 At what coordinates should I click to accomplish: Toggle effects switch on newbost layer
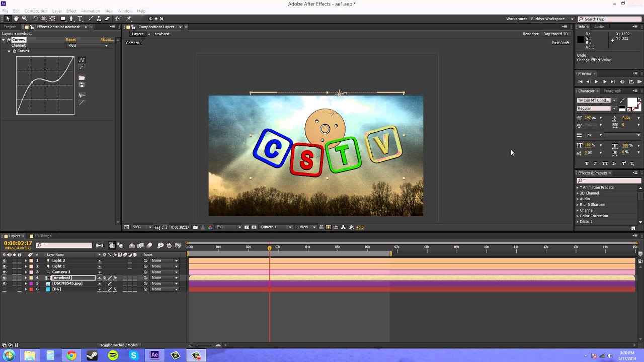pyautogui.click(x=115, y=278)
